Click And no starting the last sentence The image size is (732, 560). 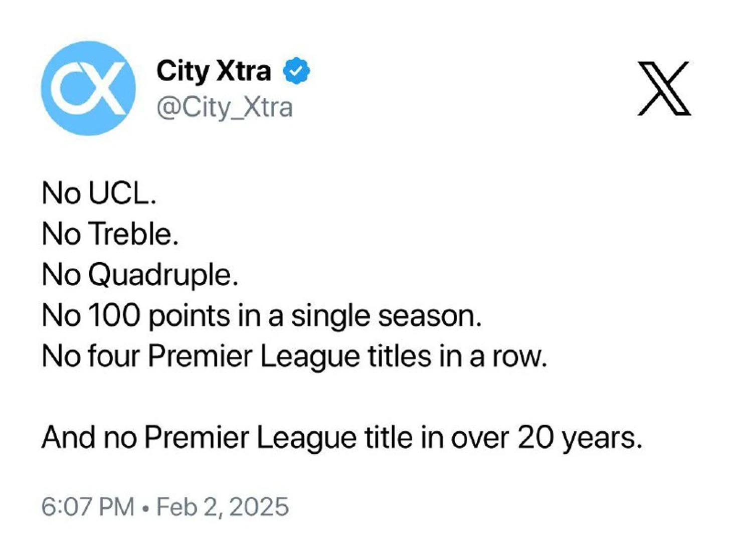[89, 438]
